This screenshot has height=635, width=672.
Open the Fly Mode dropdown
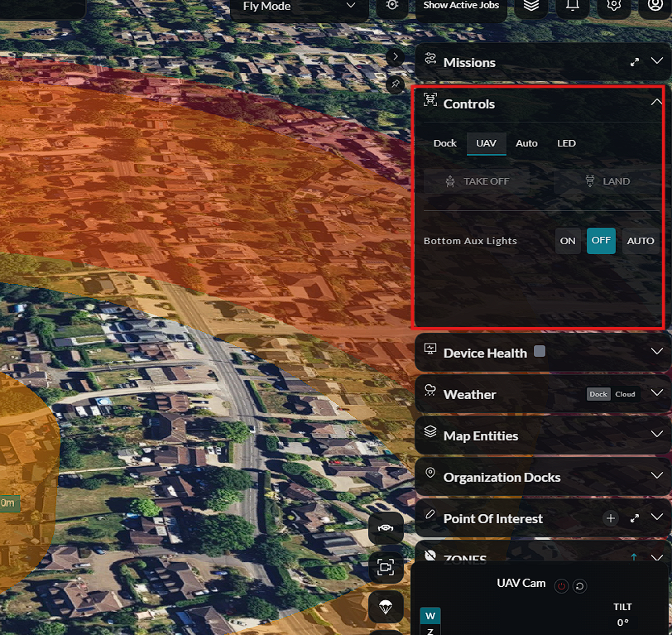[x=299, y=7]
